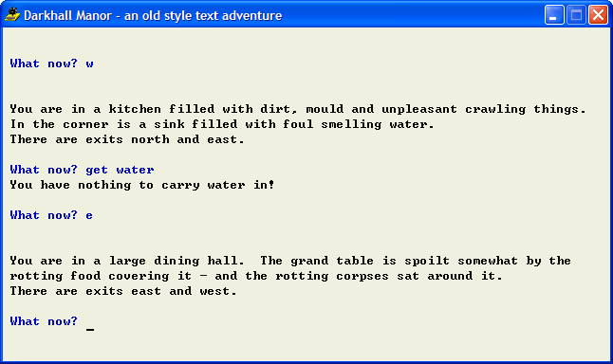
Task: Click the final 'What now?' prompt
Action: [x=44, y=321]
